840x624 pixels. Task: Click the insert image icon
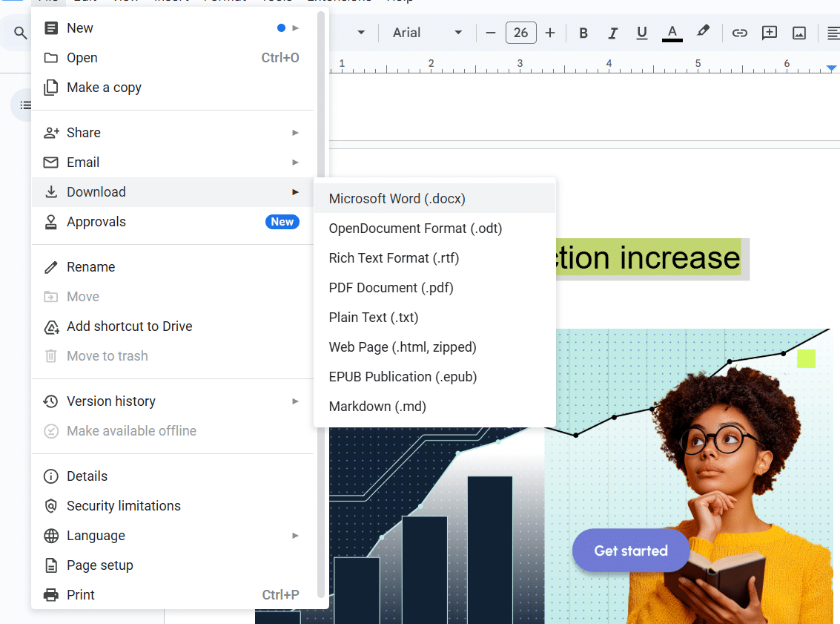coord(798,33)
